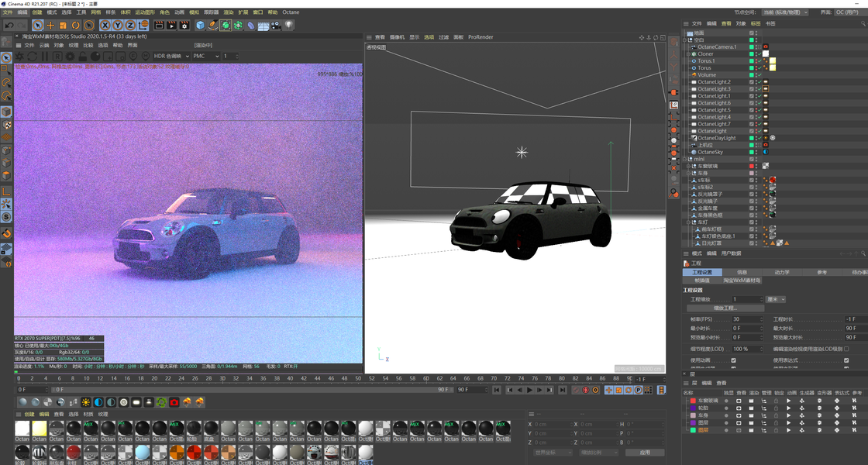Select OctaneDayLight object
This screenshot has width=868, height=465.
pyautogui.click(x=716, y=138)
